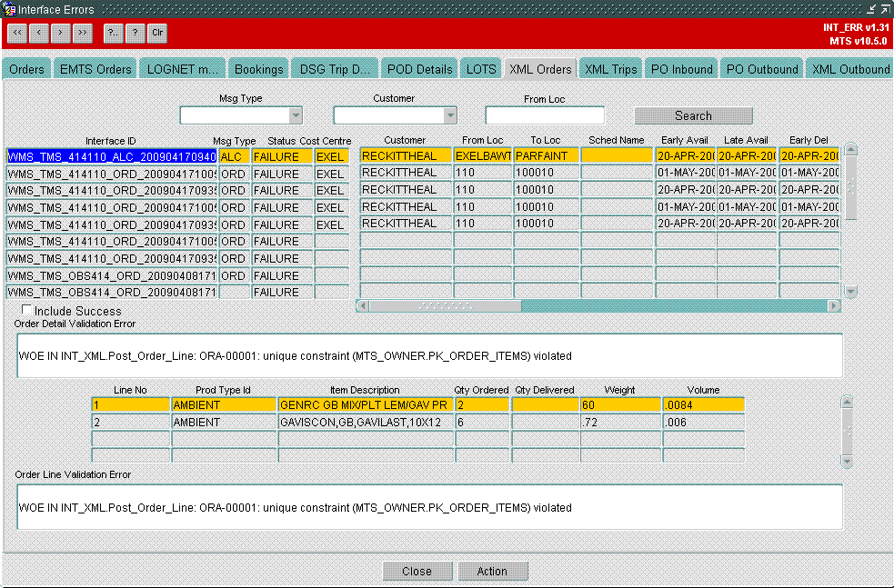Click the horizontal scrollbar thumb
Image resolution: width=894 pixels, height=588 pixels.
coord(445,306)
